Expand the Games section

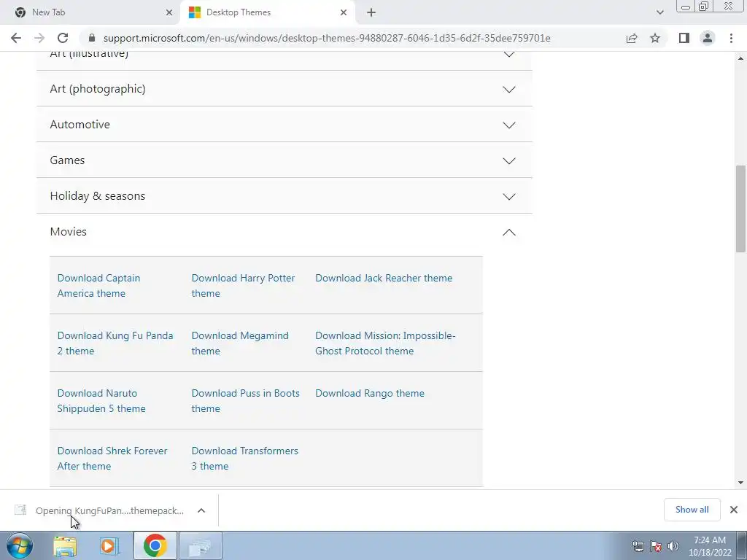pyautogui.click(x=284, y=160)
